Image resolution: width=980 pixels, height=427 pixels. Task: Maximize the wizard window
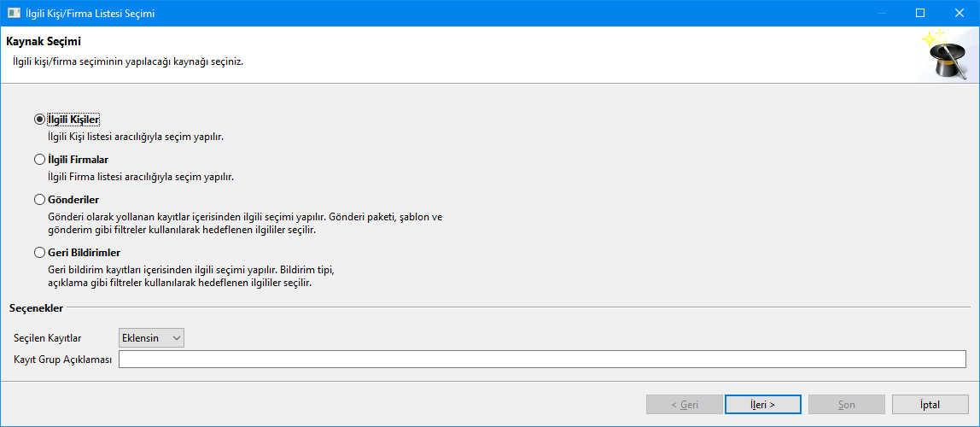[919, 14]
